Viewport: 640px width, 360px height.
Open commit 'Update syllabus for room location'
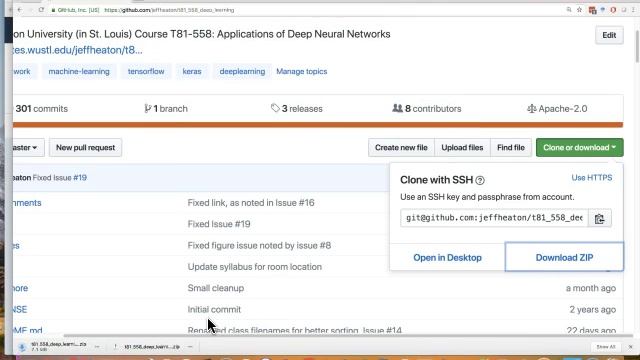255,267
